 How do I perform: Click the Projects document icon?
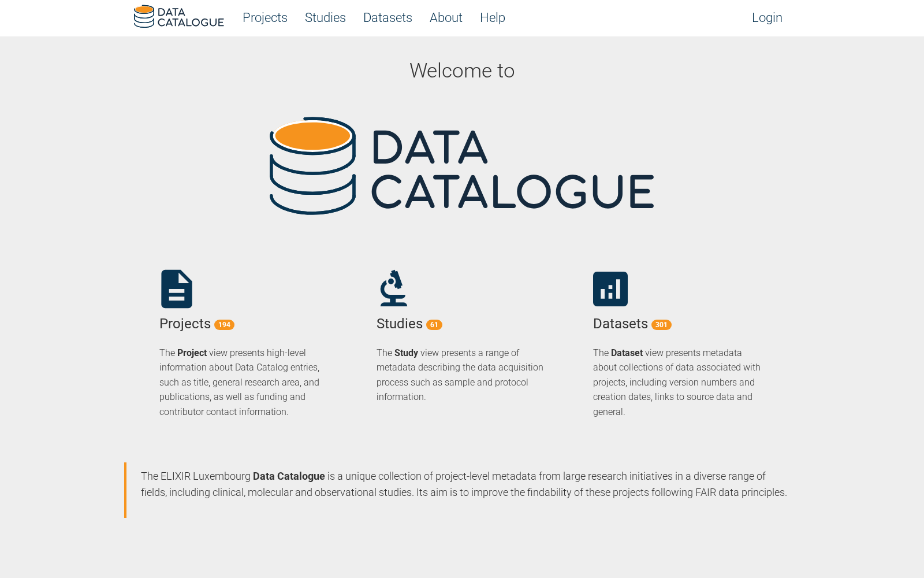(177, 289)
